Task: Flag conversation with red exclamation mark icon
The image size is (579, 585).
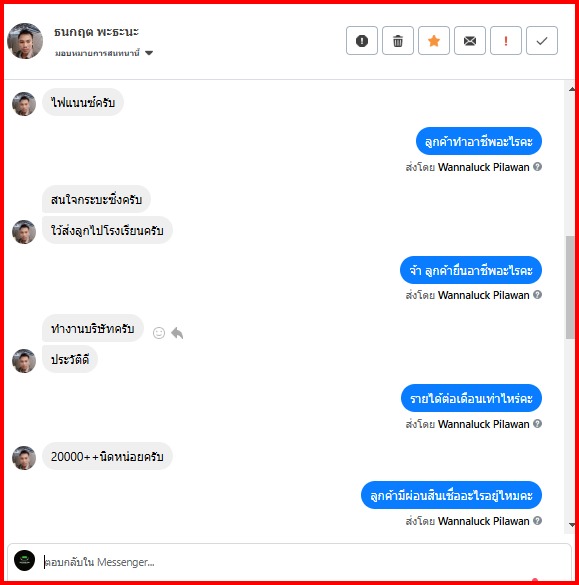Action: click(x=506, y=41)
